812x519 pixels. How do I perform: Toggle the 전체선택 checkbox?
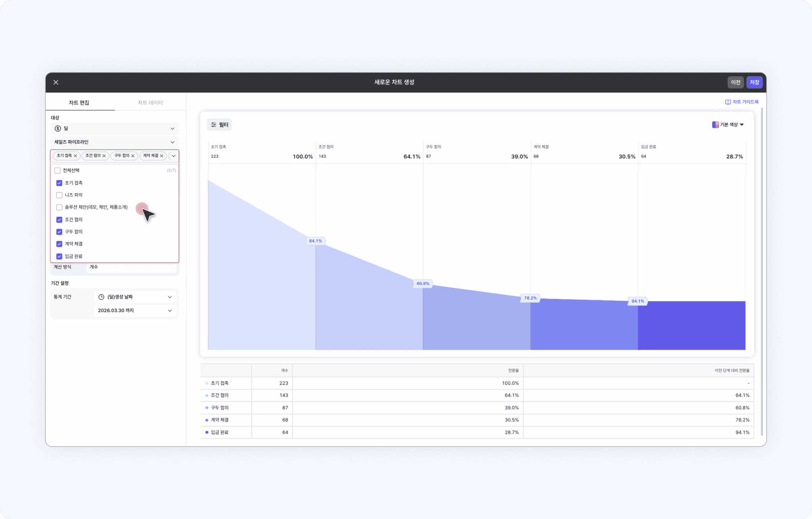pos(57,170)
